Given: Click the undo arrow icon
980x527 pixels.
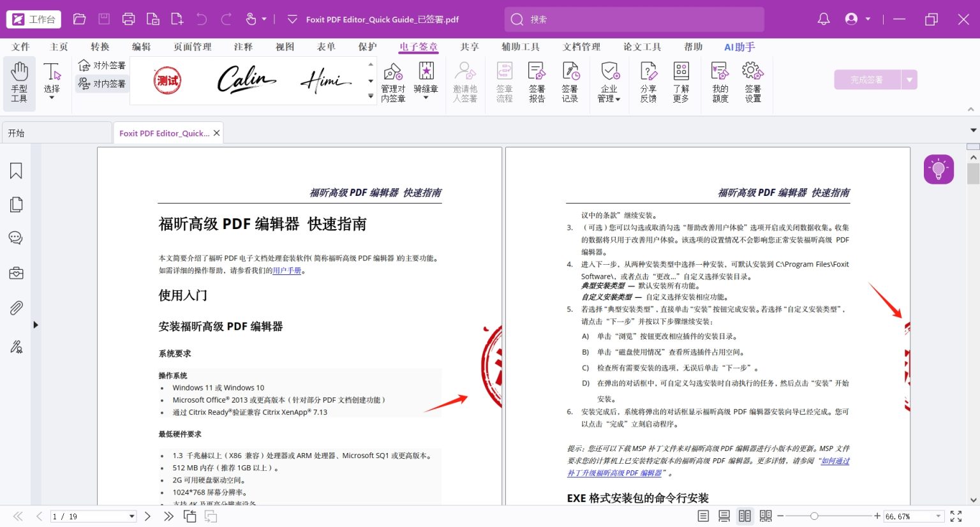Looking at the screenshot, I should [x=202, y=19].
